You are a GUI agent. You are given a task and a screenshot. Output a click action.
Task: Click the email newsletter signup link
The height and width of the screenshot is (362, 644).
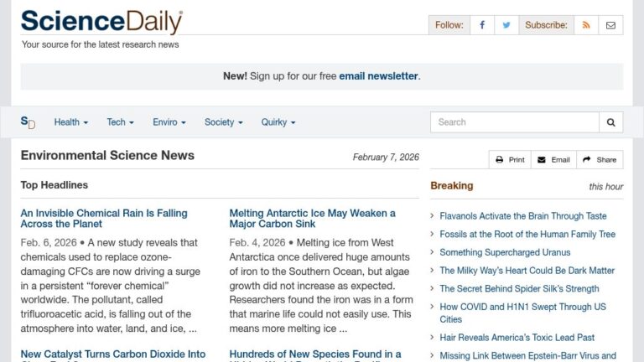378,76
